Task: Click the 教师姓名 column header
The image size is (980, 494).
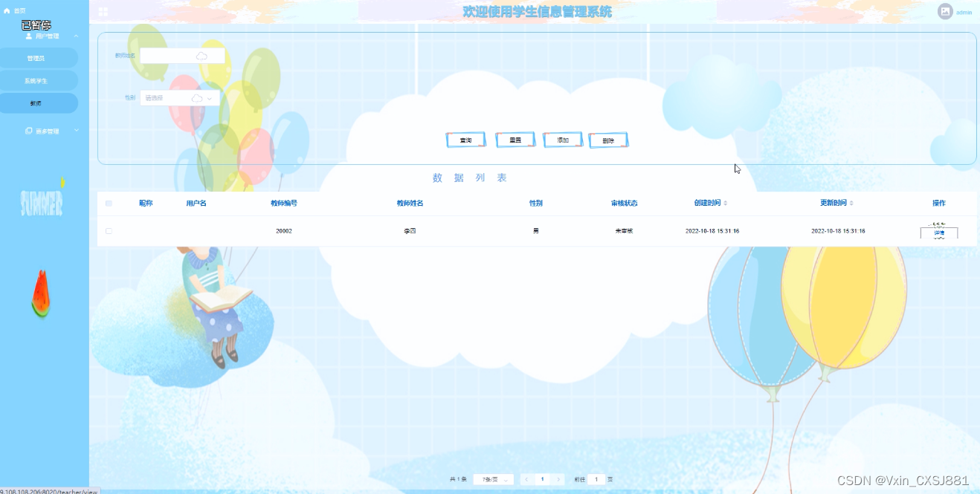Action: coord(410,203)
